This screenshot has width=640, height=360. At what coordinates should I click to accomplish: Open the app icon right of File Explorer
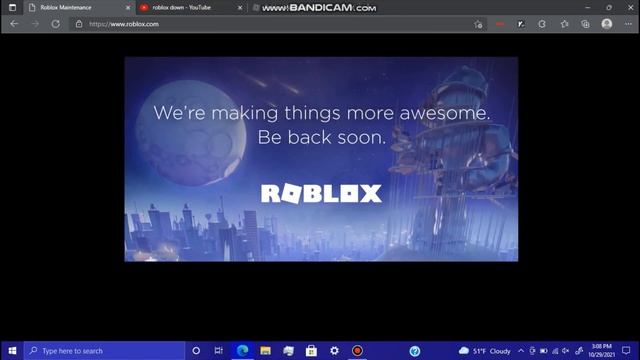288,351
